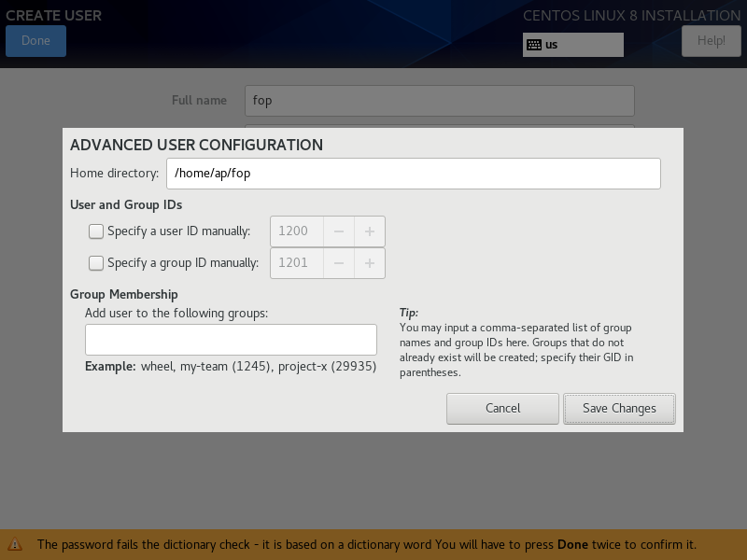
Task: Click the Add user to groups field
Action: (231, 340)
